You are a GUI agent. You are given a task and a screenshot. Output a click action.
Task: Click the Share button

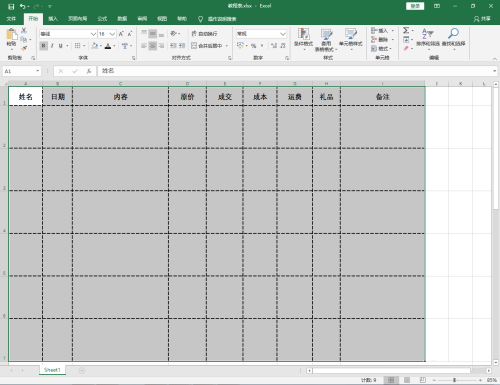(x=482, y=19)
